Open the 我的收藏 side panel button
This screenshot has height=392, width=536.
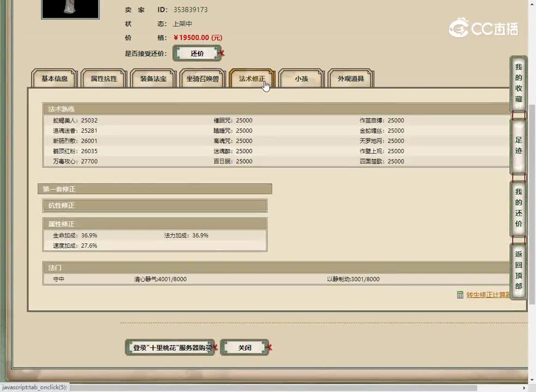click(518, 83)
